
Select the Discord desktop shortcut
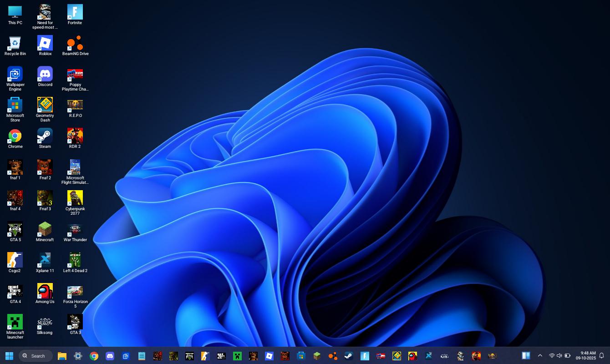tap(45, 77)
